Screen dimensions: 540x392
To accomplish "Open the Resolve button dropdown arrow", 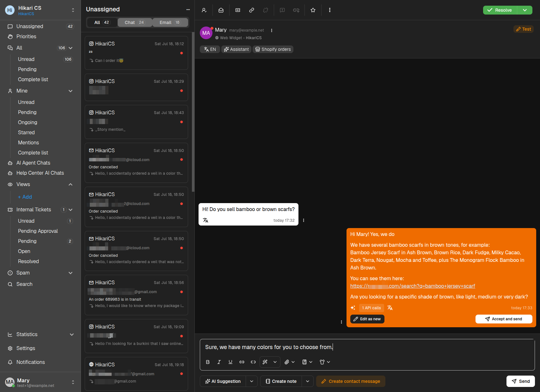I will coord(525,10).
